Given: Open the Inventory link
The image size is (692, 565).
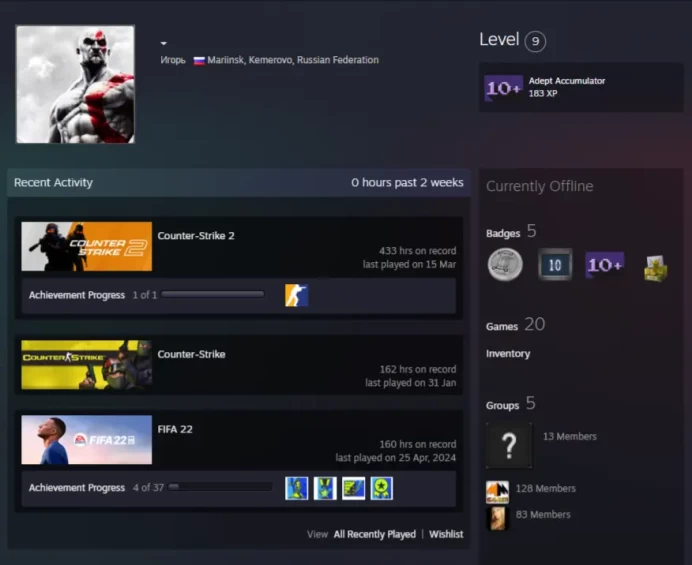Looking at the screenshot, I should click(x=508, y=354).
